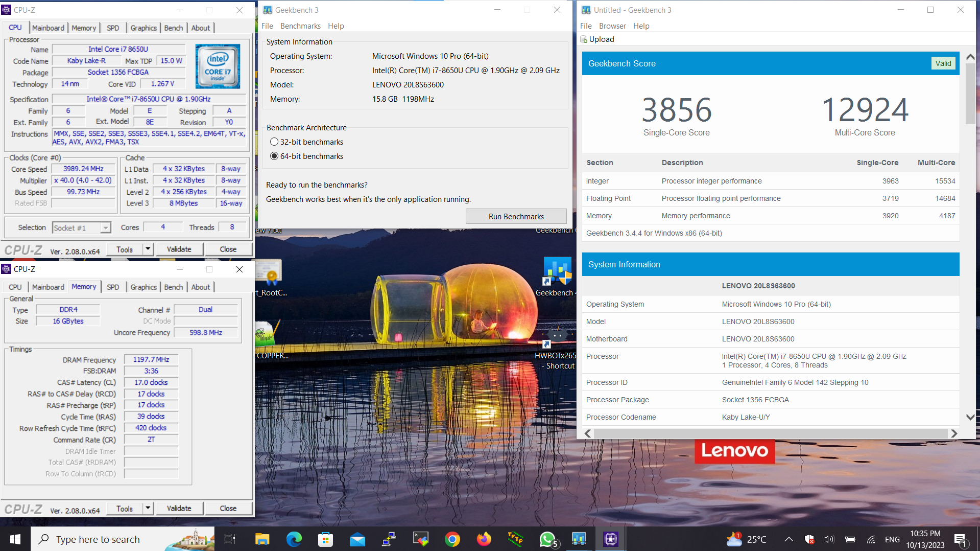Click the taskbar search box
Screen dimensions: 980x551
[x=123, y=539]
